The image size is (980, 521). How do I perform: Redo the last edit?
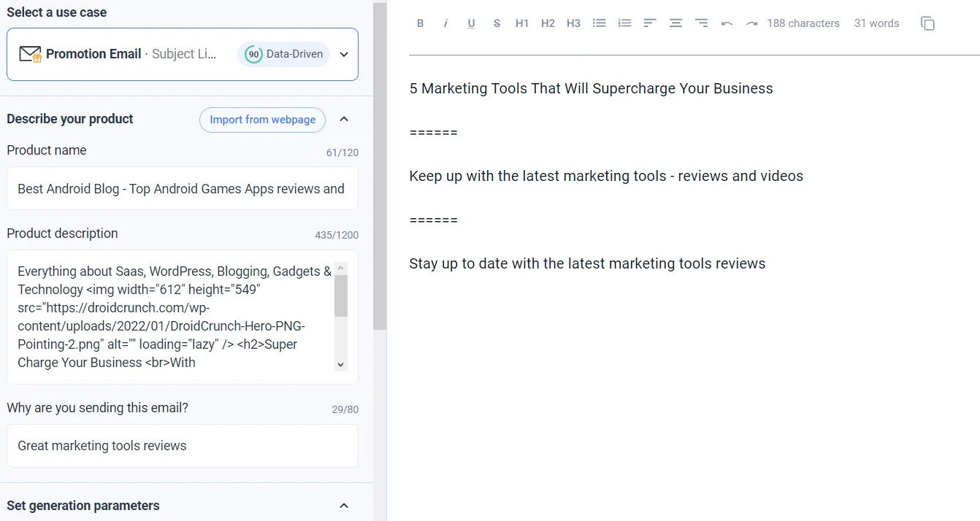click(x=751, y=23)
